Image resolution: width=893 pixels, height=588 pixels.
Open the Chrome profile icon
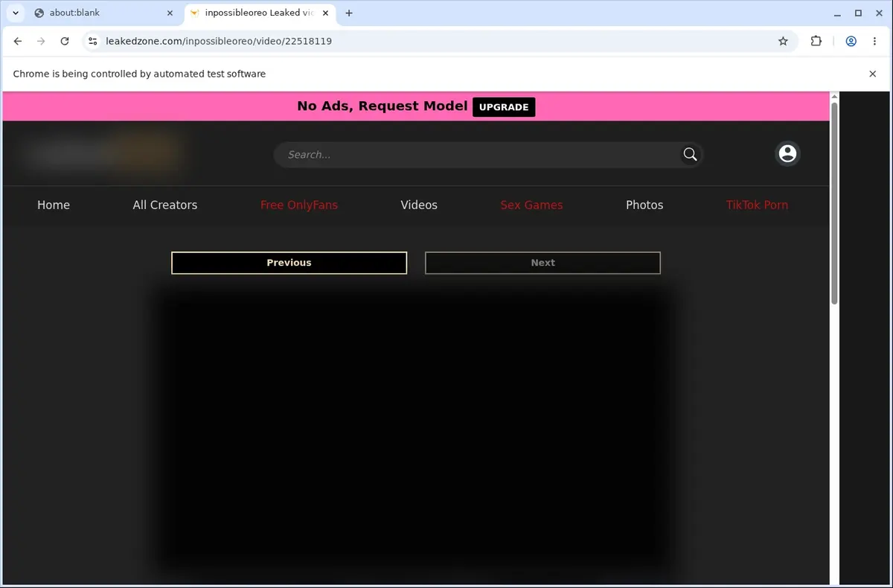(x=851, y=42)
